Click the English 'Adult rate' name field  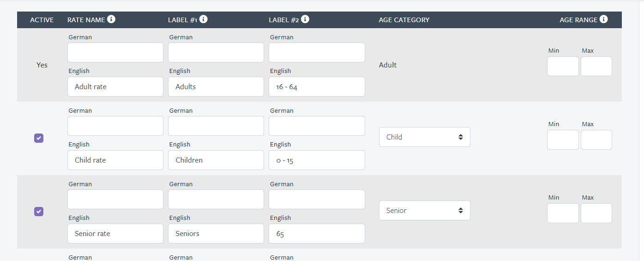(115, 87)
